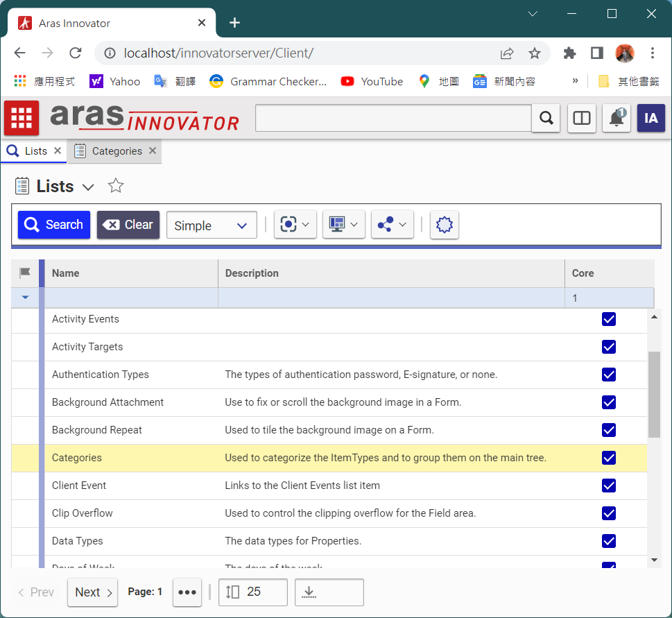The height and width of the screenshot is (618, 672).
Task: Toggle Core checkbox for Background Attachment
Action: pyautogui.click(x=609, y=402)
